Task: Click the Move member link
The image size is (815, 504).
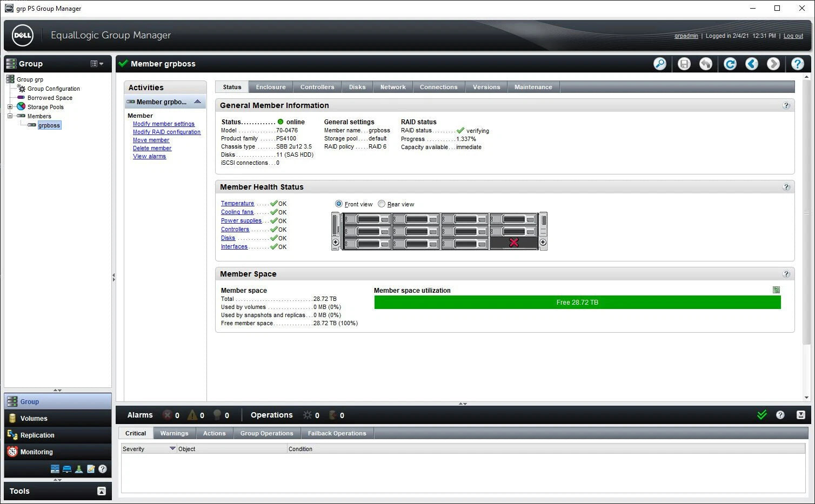Action: pyautogui.click(x=151, y=140)
